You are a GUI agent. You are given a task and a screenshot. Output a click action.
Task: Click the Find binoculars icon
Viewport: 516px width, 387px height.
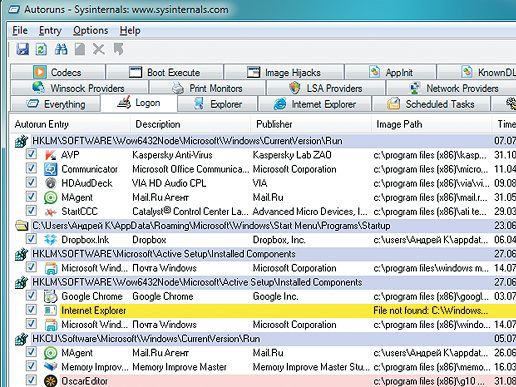pyautogui.click(x=61, y=49)
